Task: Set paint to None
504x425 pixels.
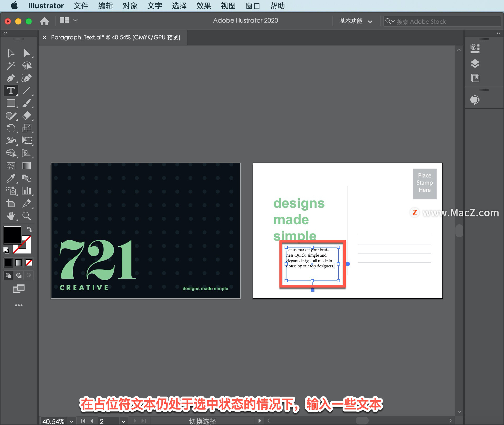Action: tap(29, 262)
